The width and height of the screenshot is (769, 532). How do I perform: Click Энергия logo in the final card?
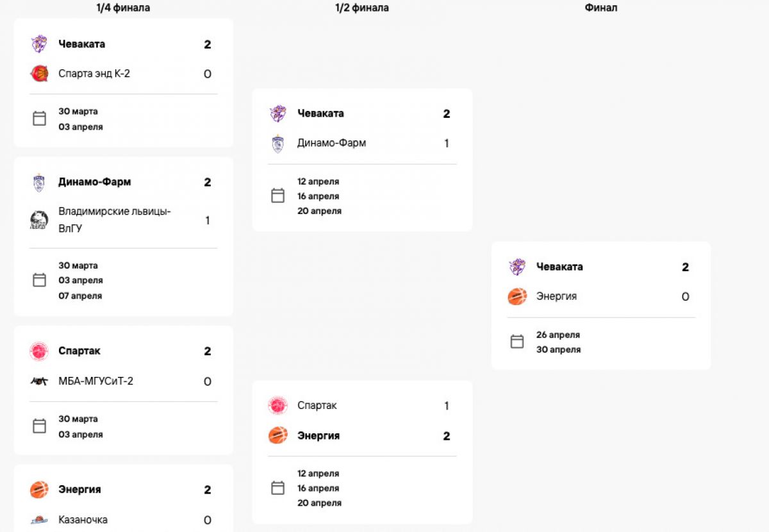tap(517, 296)
